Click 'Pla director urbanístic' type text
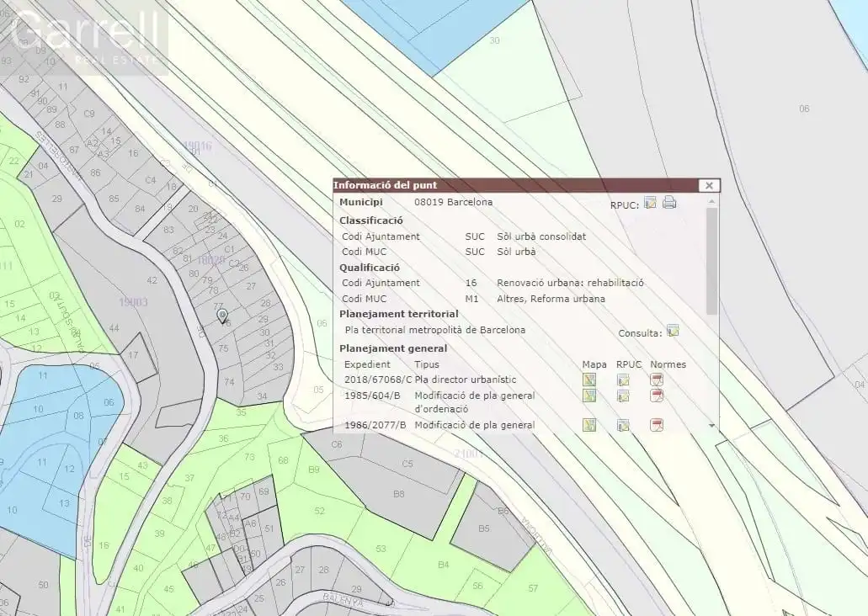The width and height of the screenshot is (868, 616). (x=465, y=380)
